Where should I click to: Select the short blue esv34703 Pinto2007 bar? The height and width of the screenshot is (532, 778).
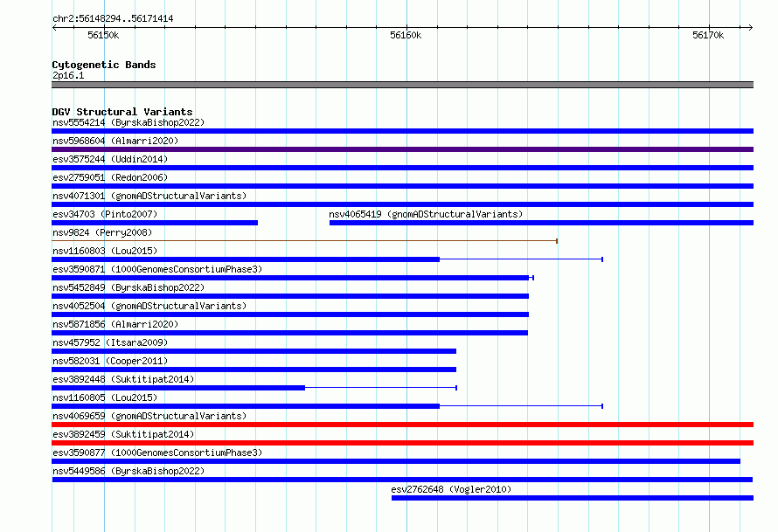pyautogui.click(x=155, y=223)
